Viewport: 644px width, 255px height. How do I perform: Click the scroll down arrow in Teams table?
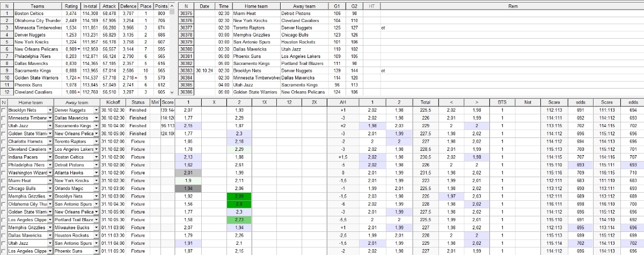[x=172, y=92]
